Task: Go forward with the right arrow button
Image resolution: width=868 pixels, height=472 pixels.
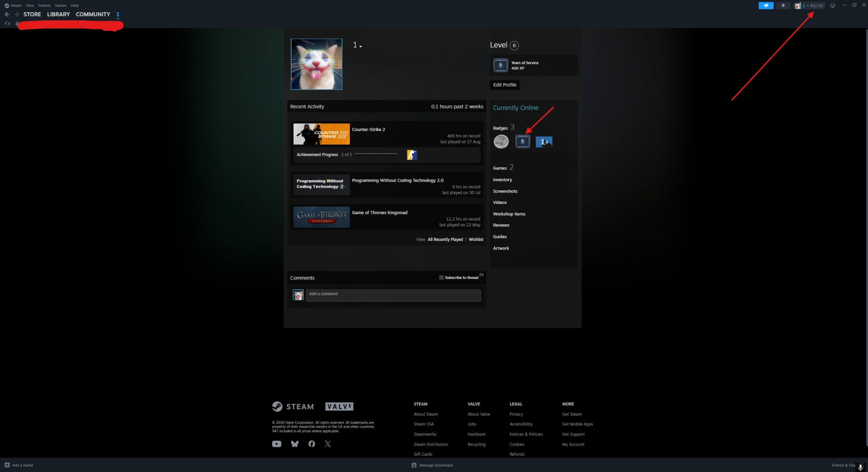Action: (17, 14)
